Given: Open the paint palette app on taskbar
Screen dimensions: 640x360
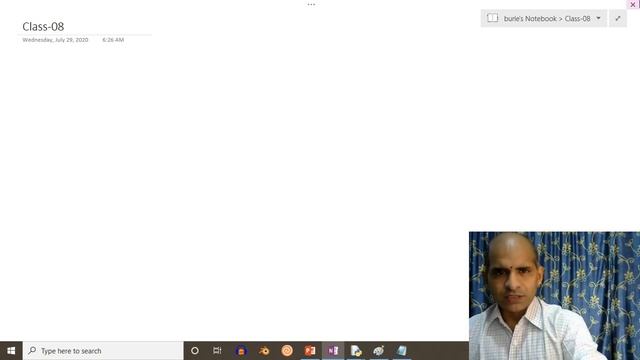Looking at the screenshot, I should 379,351.
